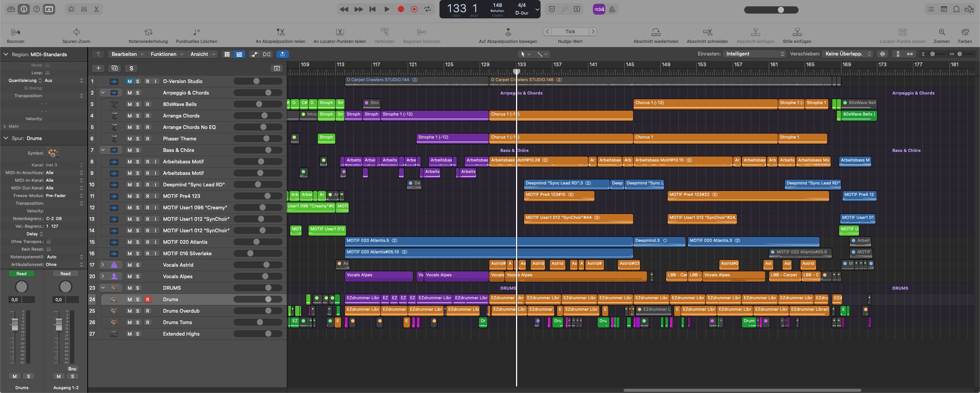Toggle the Cycle mode button

tap(427, 9)
